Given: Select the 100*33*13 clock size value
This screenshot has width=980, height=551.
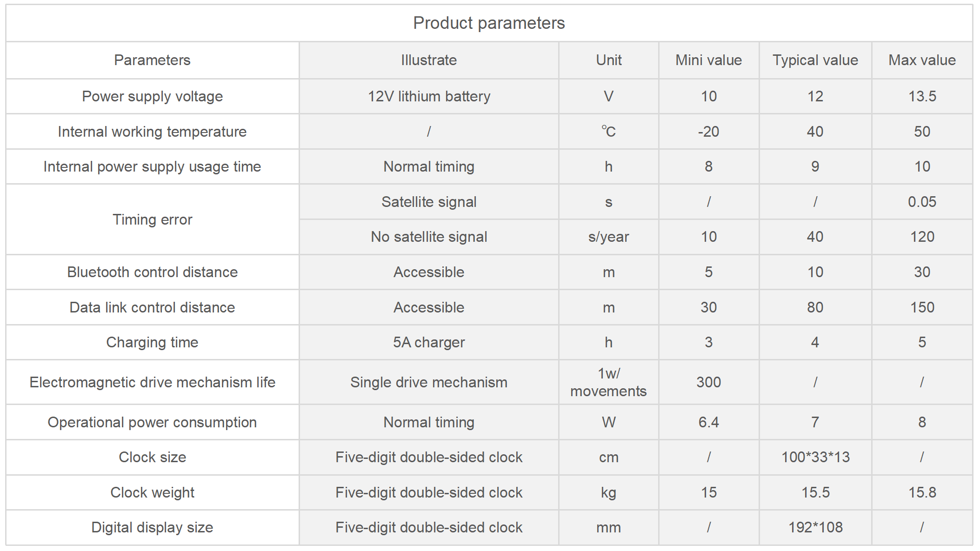Looking at the screenshot, I should (815, 457).
